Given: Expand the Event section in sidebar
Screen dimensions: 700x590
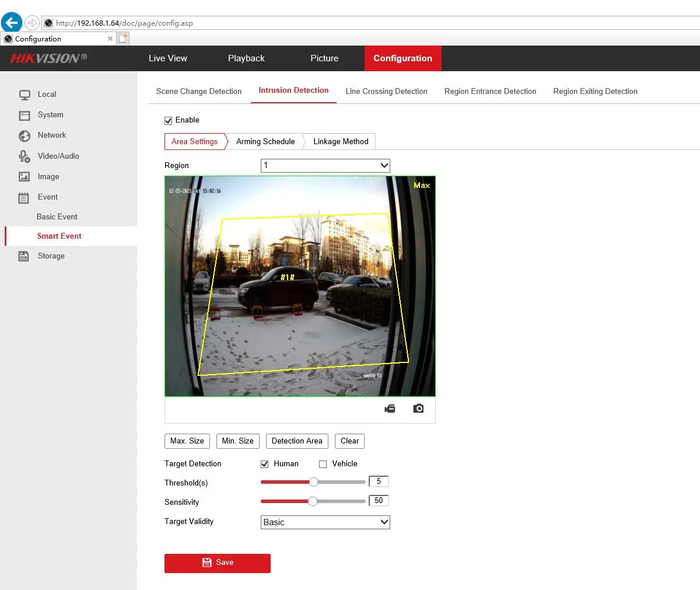Looking at the screenshot, I should click(x=48, y=197).
